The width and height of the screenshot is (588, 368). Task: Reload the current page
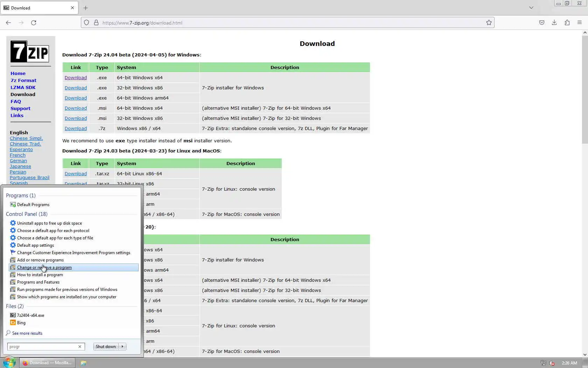pos(34,23)
